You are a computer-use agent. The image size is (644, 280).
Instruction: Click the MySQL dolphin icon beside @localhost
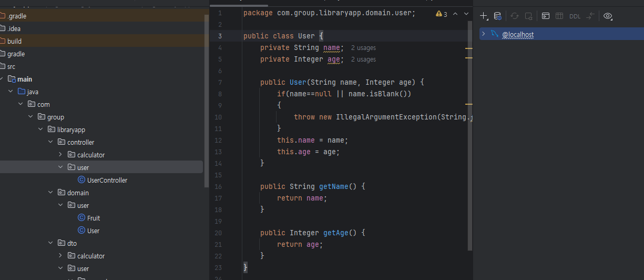[x=494, y=34]
